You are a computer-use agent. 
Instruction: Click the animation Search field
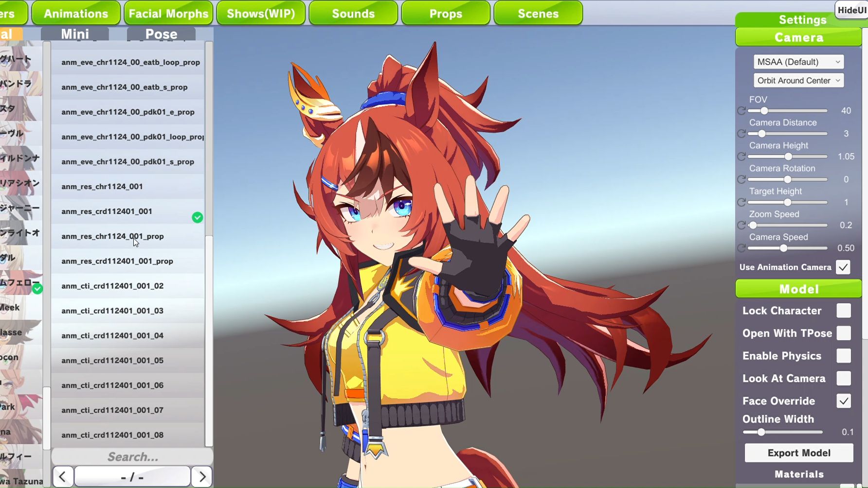[x=132, y=457]
